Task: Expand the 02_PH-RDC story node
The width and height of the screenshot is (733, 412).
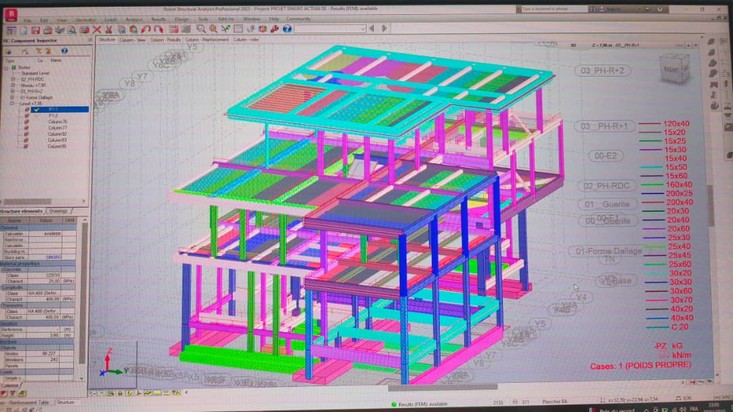Action: [x=13, y=80]
